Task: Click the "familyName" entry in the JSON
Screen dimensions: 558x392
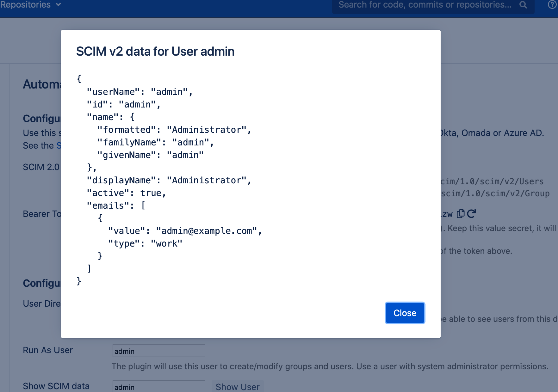Action: tap(155, 143)
